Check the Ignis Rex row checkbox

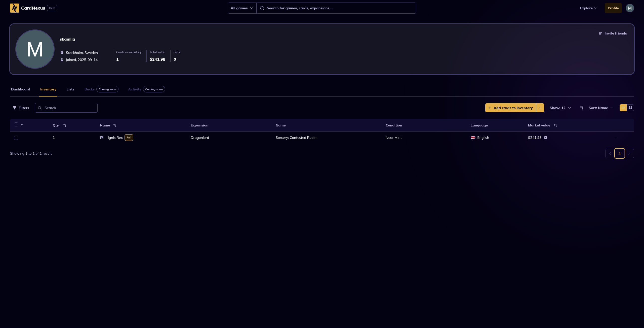coord(16,138)
